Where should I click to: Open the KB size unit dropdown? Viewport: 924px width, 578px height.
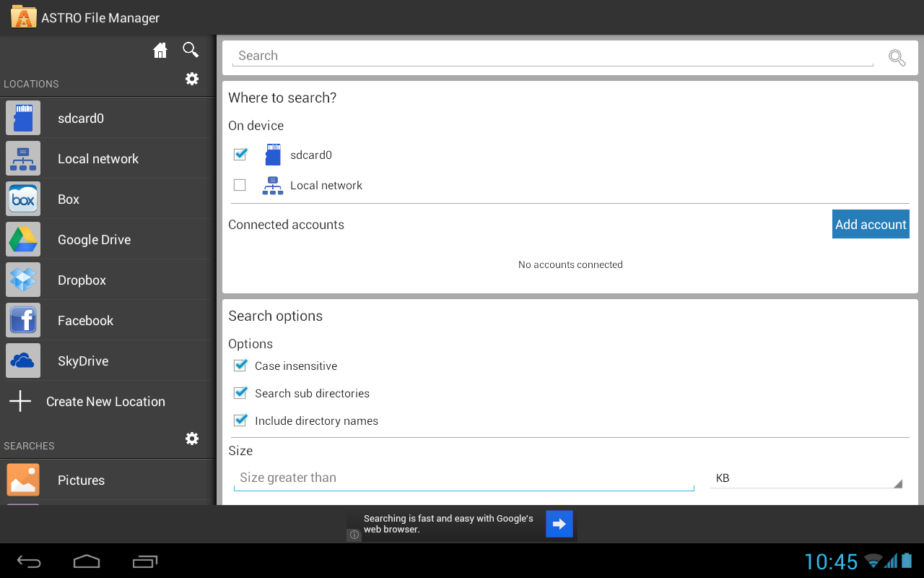pos(806,478)
